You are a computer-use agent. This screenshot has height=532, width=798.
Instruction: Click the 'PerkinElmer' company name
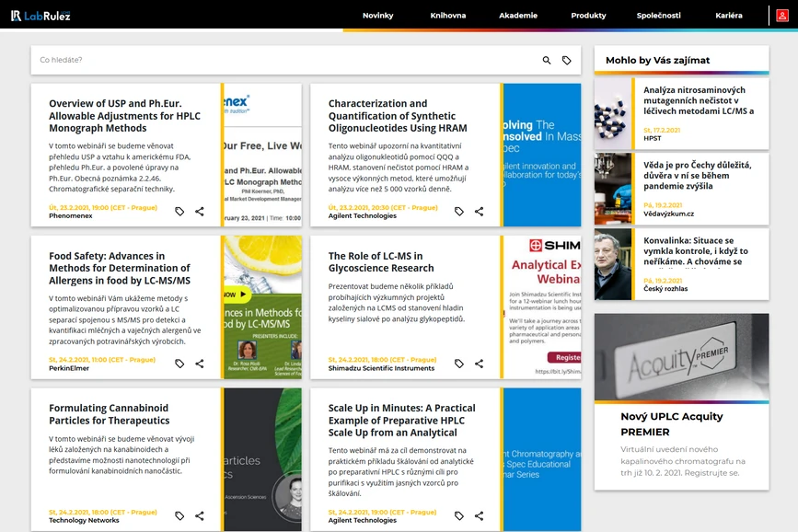point(69,368)
